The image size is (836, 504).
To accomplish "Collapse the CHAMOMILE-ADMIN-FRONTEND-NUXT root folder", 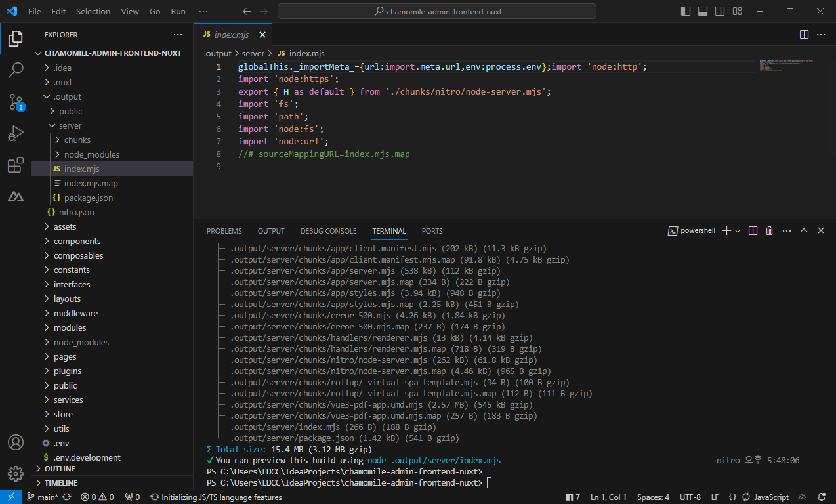I will 112,53.
